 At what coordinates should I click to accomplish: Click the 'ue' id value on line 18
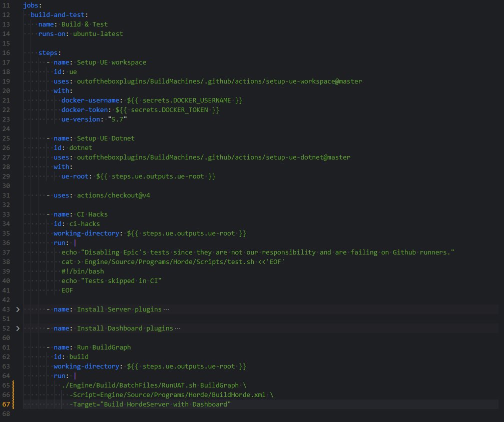tap(73, 72)
